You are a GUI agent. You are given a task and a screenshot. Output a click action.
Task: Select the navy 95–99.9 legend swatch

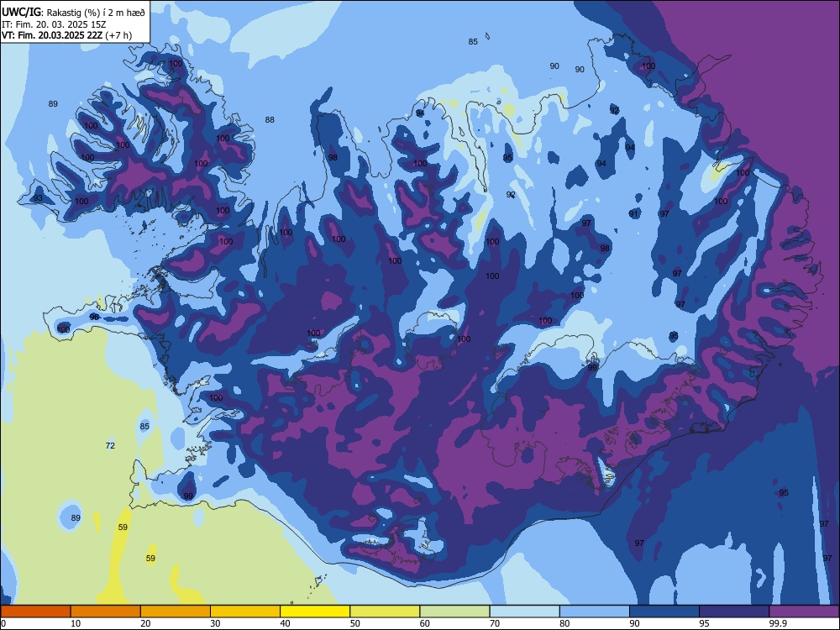734,612
